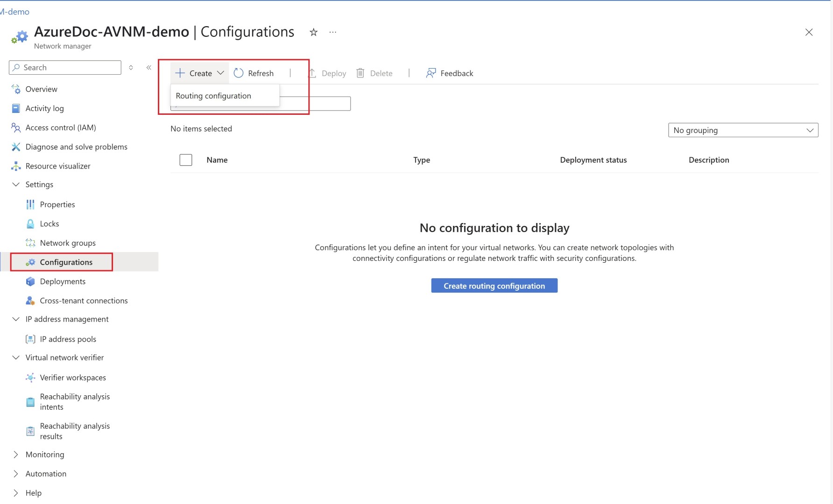833x504 pixels.
Task: Expand the Monitoring section
Action: (x=16, y=455)
